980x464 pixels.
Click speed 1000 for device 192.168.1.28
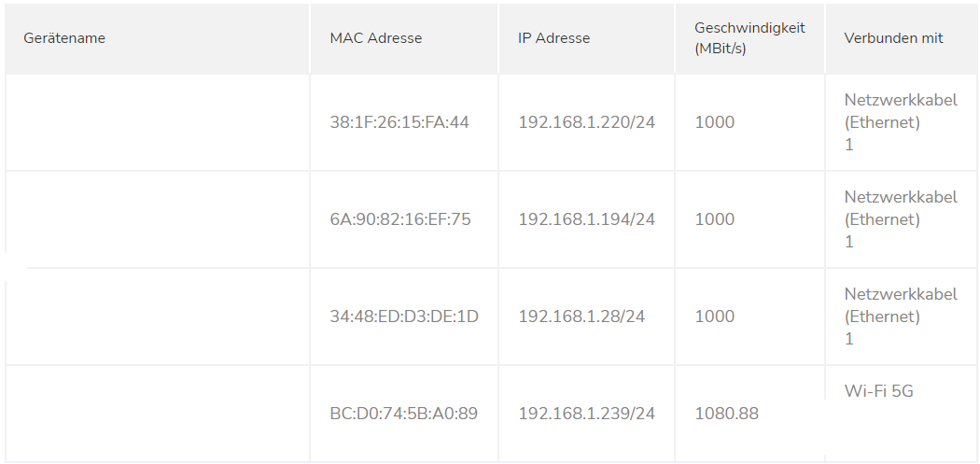point(714,316)
